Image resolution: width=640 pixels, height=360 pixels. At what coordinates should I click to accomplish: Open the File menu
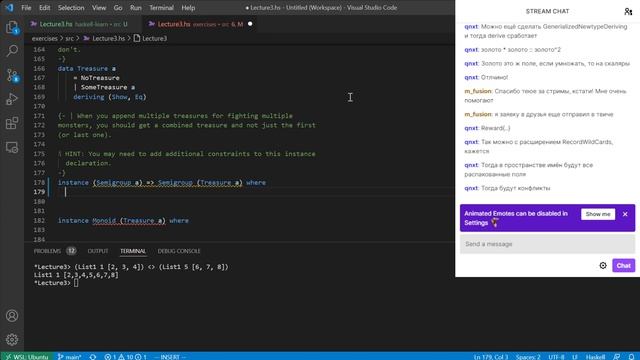coord(26,8)
